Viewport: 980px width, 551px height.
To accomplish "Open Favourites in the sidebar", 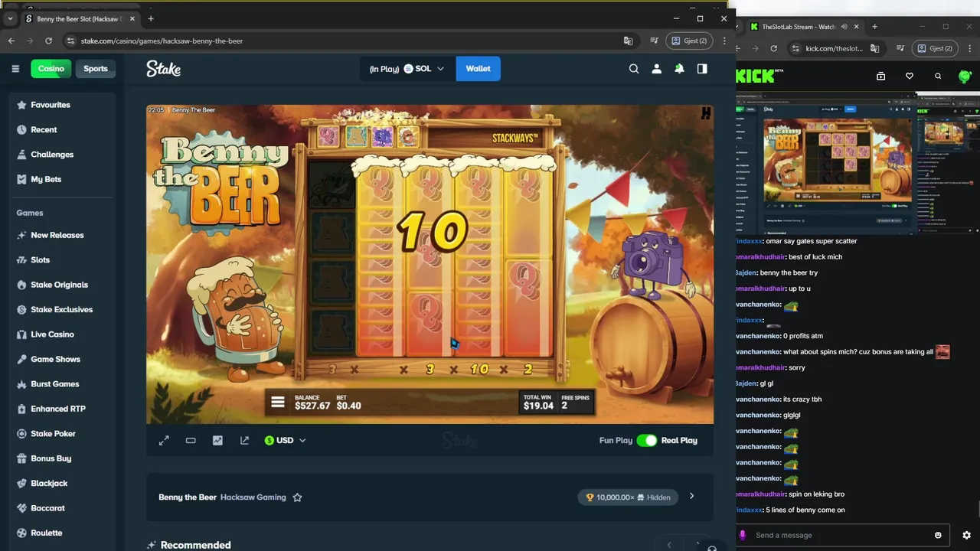I will point(63,105).
